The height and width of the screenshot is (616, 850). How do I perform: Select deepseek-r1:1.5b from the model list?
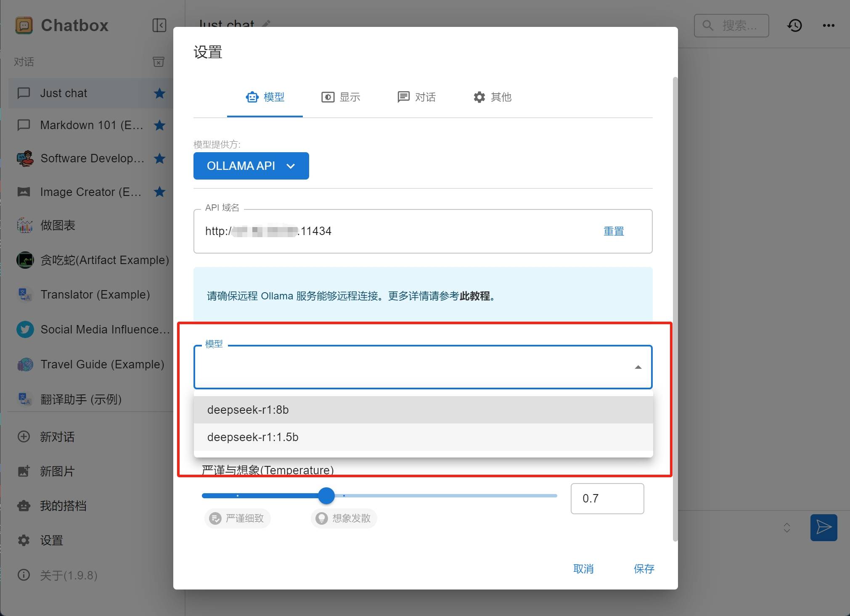point(253,437)
